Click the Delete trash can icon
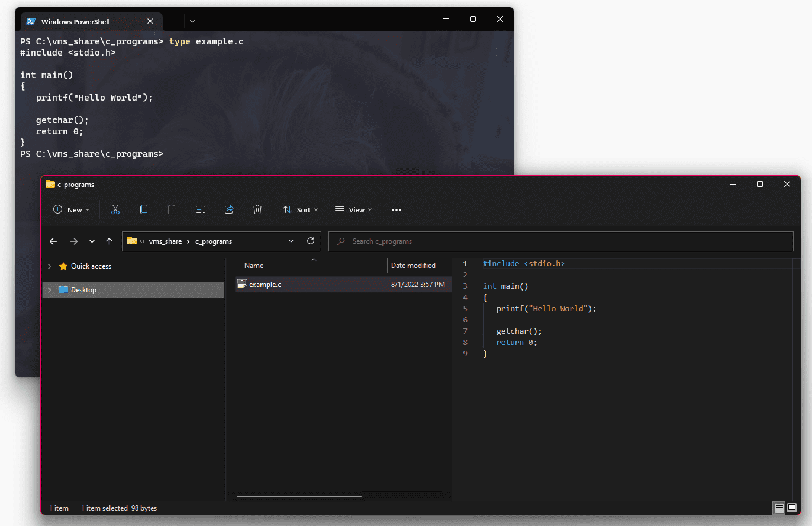Screen dimensions: 812x526 tap(257, 209)
